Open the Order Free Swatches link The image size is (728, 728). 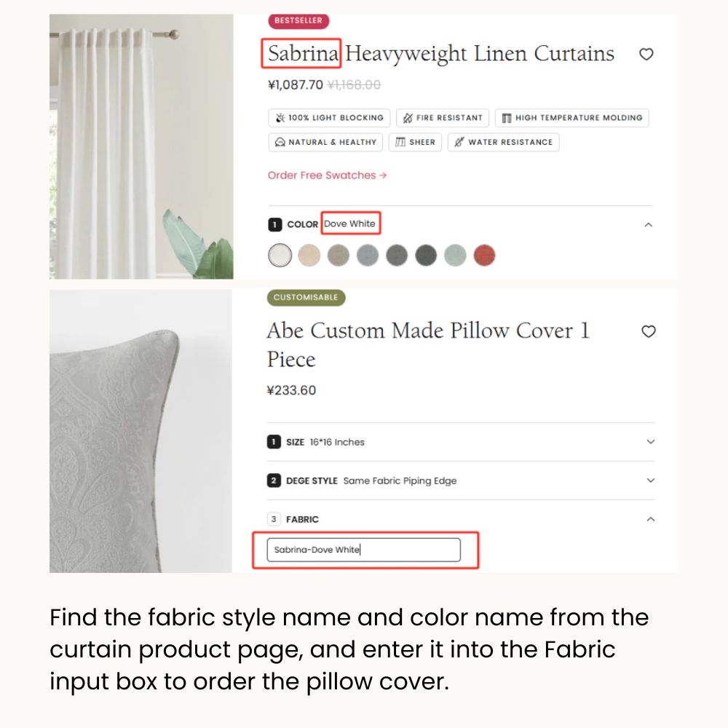coord(327,175)
